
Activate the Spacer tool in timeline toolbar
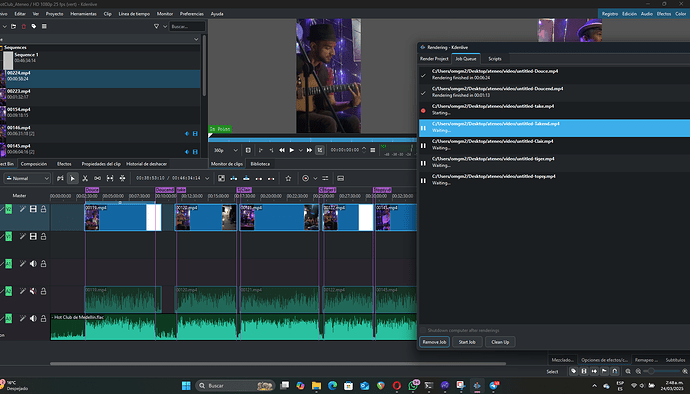[97, 178]
